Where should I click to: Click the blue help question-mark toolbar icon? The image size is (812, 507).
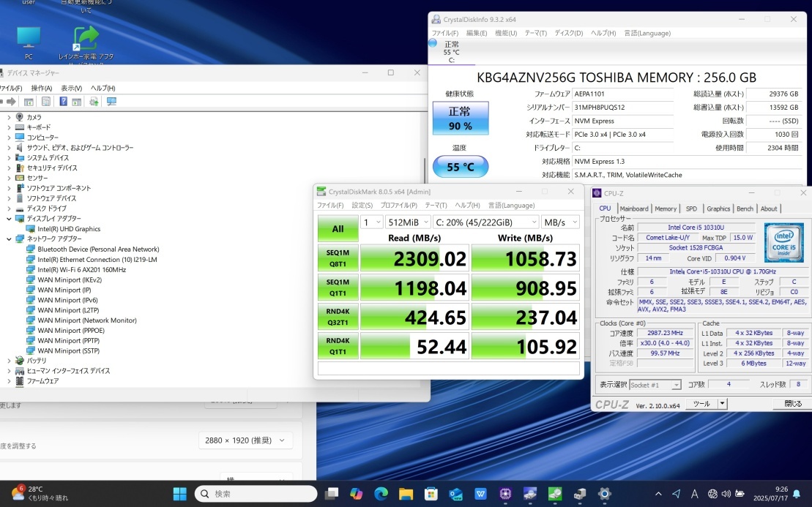[x=63, y=102]
